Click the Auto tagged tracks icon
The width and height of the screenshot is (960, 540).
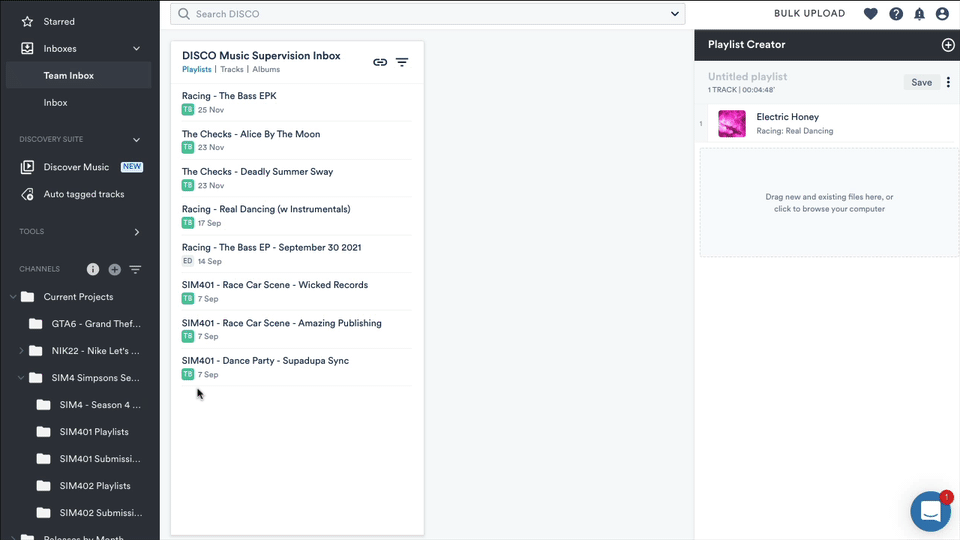tap(27, 194)
